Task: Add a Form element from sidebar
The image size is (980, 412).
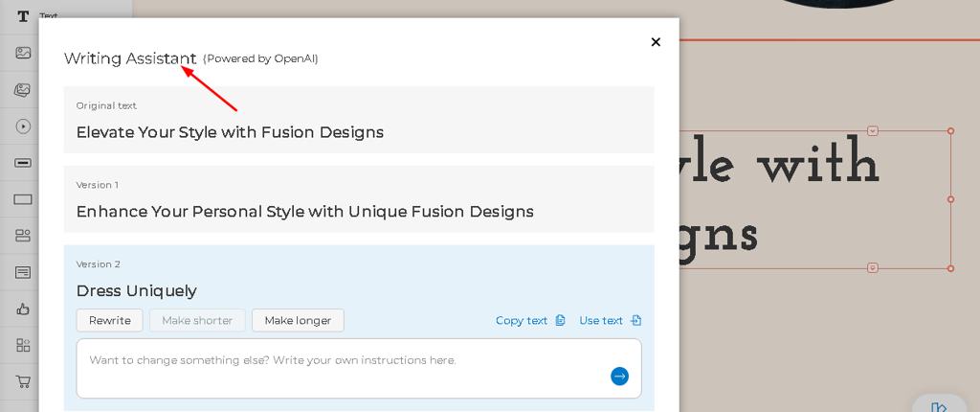Action: [x=23, y=272]
